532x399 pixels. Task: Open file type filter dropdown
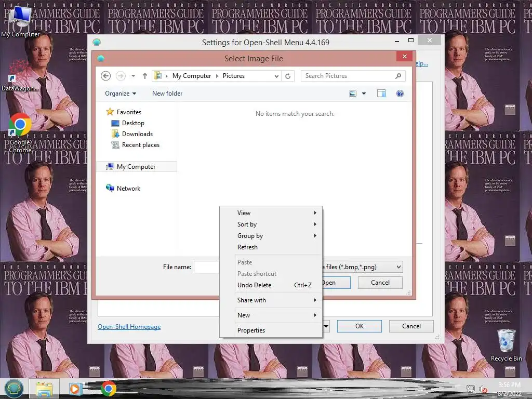click(x=398, y=267)
